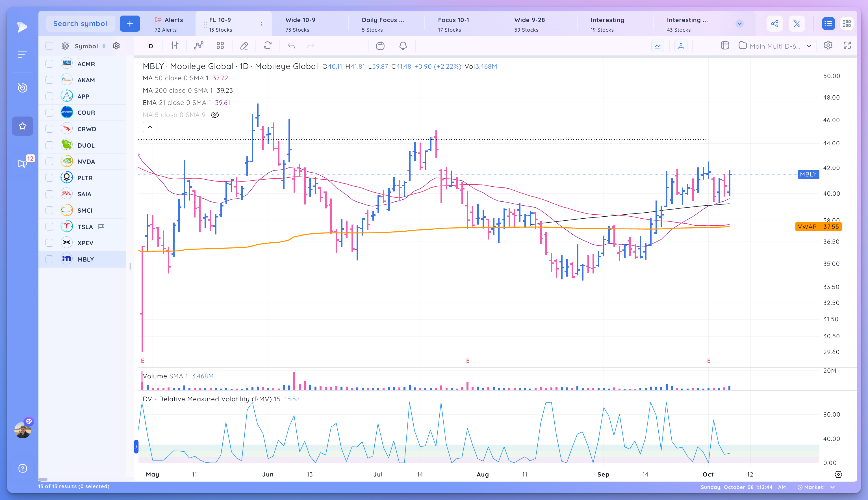Create an alert with bell icon

(403, 46)
